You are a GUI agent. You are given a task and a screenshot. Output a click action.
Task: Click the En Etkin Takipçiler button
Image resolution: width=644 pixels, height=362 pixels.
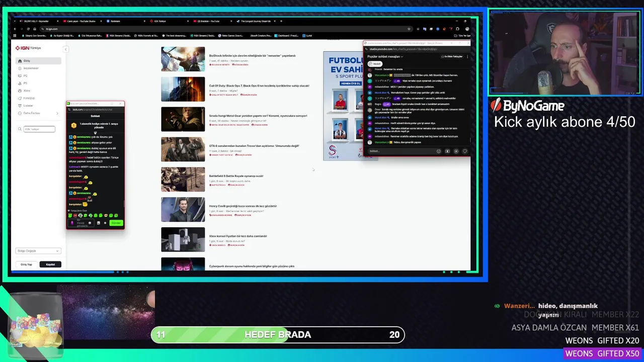[452, 57]
